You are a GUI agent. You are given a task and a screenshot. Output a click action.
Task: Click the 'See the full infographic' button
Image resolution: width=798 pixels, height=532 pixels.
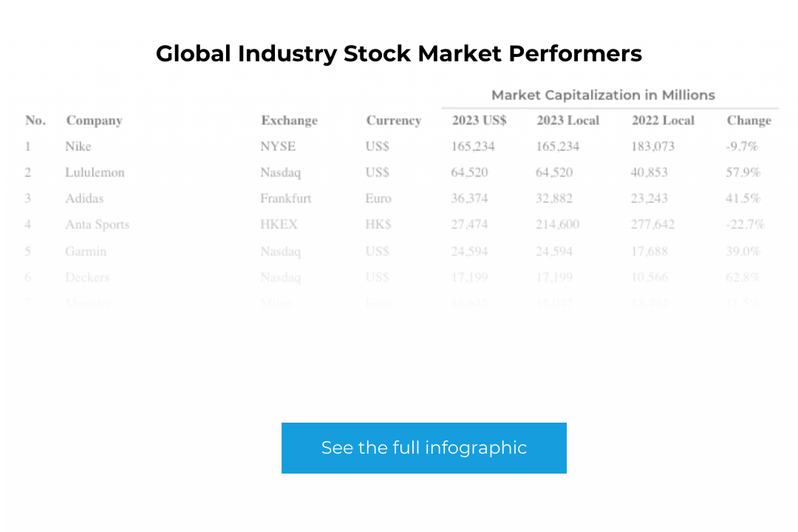423,448
